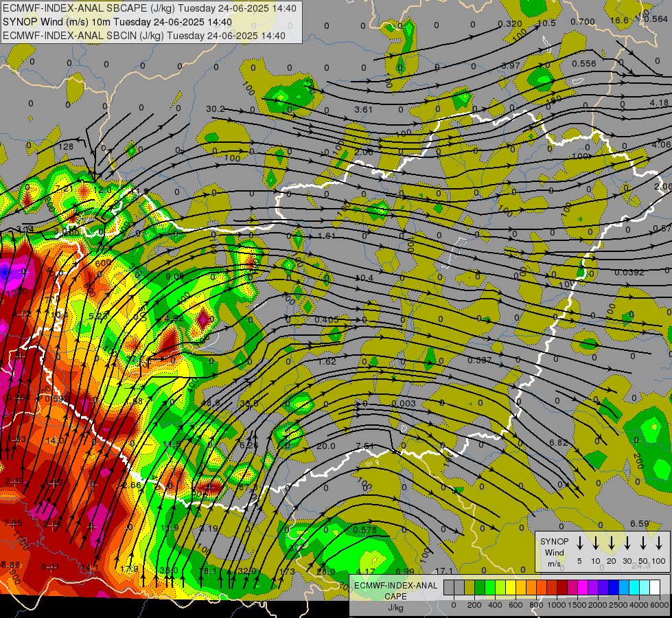Select the pale cyan swatch before the white one
This screenshot has height=618, width=672.
click(x=645, y=587)
